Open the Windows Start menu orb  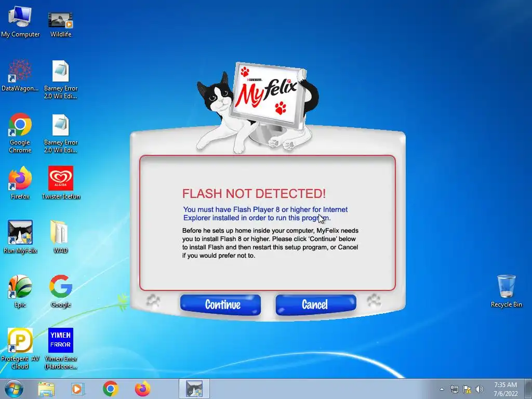[x=14, y=389]
